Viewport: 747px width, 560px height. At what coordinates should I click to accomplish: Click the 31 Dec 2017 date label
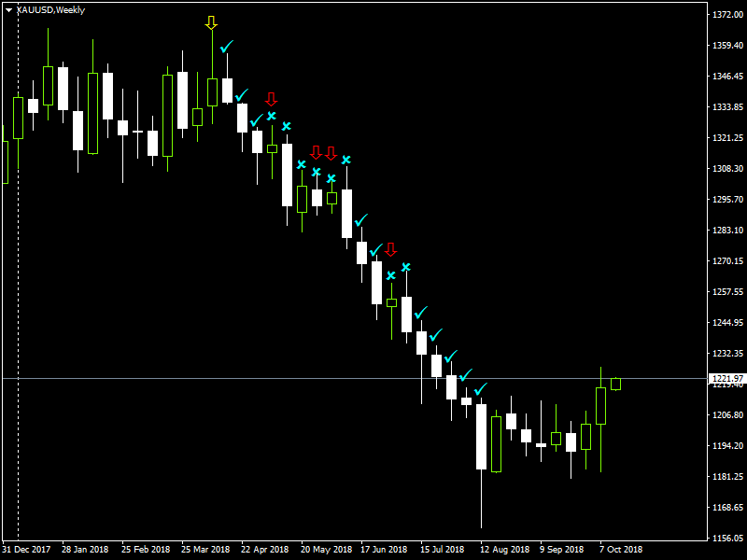26,549
